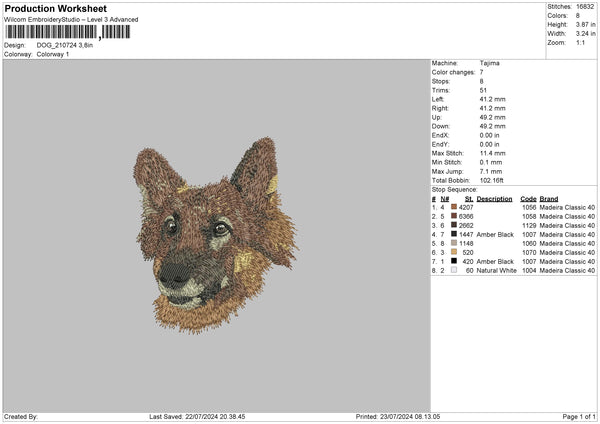Click the barcode under the worksheet title
The width and height of the screenshot is (600, 424).
pyautogui.click(x=67, y=32)
